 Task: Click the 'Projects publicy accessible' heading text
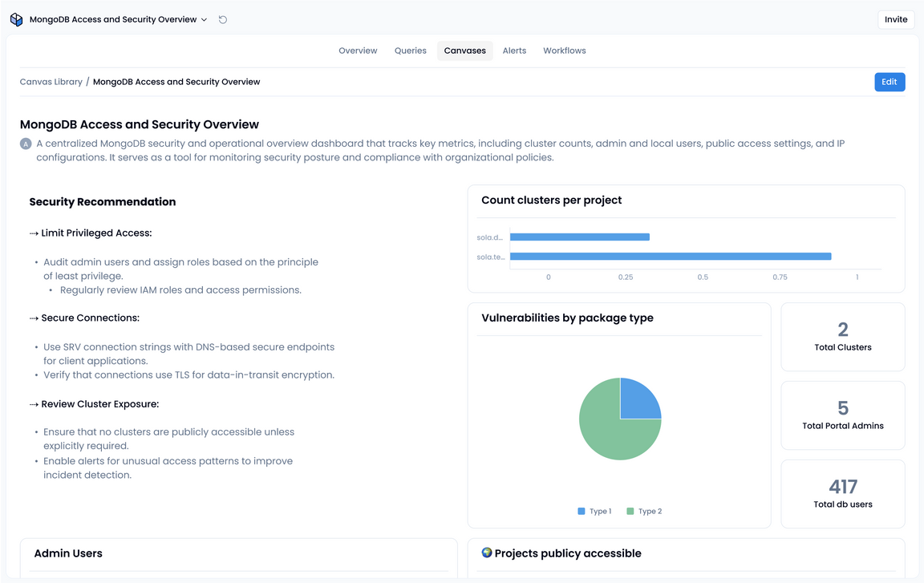568,553
